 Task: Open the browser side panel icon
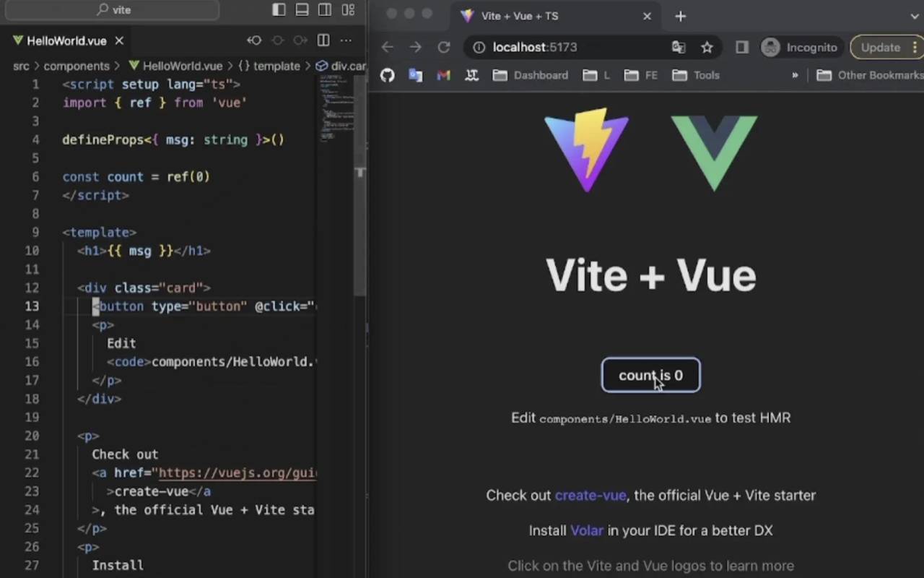[741, 48]
